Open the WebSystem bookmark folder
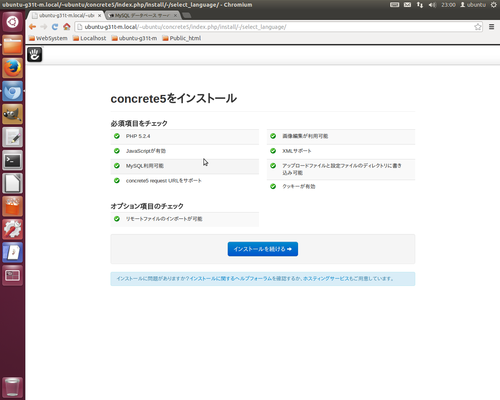 [48, 38]
